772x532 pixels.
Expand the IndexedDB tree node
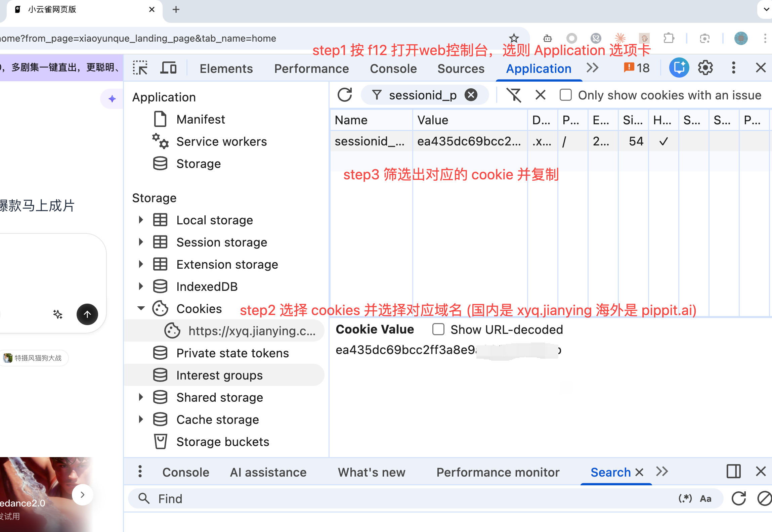pos(141,286)
